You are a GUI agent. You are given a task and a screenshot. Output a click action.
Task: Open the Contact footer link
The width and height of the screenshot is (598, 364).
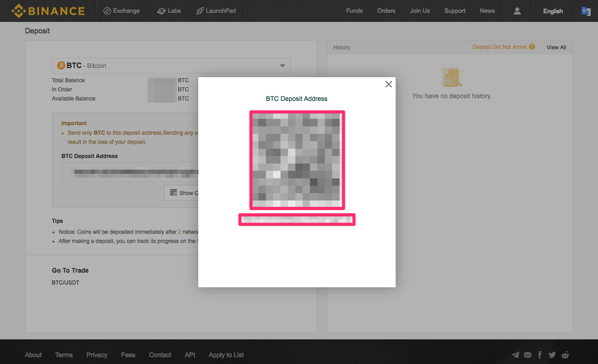click(x=160, y=355)
